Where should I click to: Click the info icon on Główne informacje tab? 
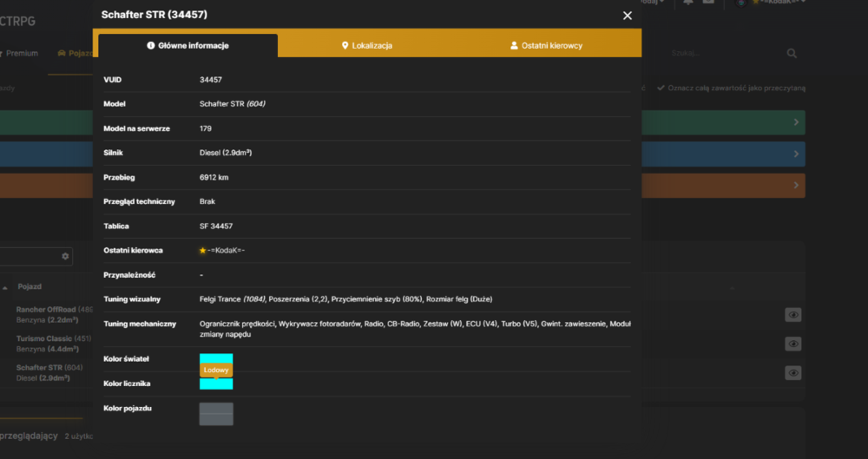(x=150, y=45)
